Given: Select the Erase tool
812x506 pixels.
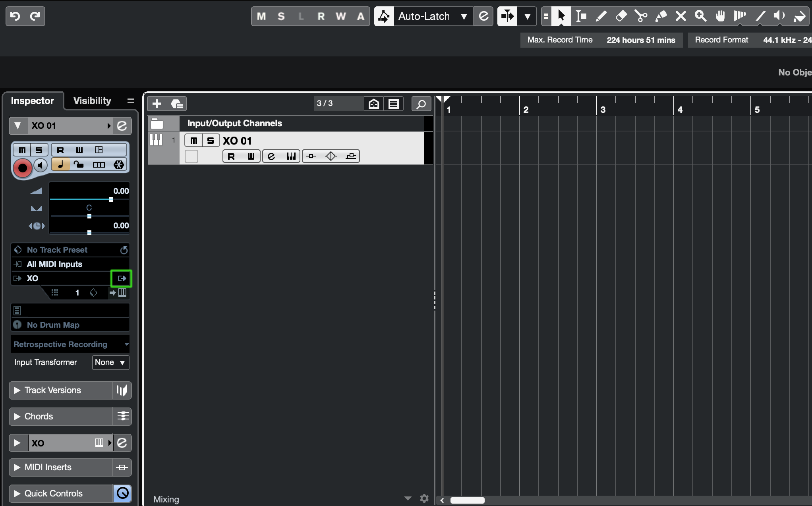Looking at the screenshot, I should coord(621,16).
